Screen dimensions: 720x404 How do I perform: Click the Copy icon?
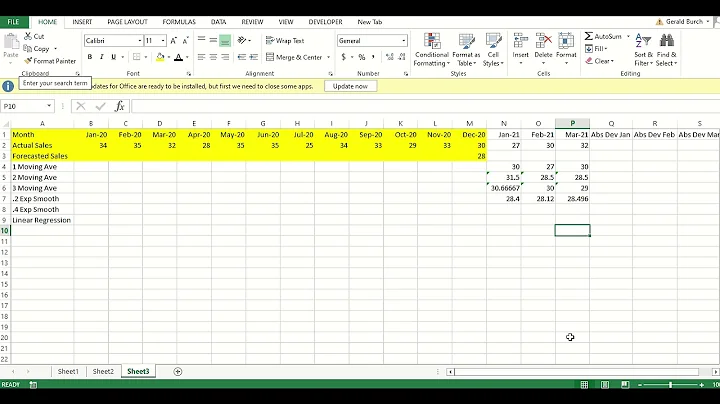click(28, 48)
